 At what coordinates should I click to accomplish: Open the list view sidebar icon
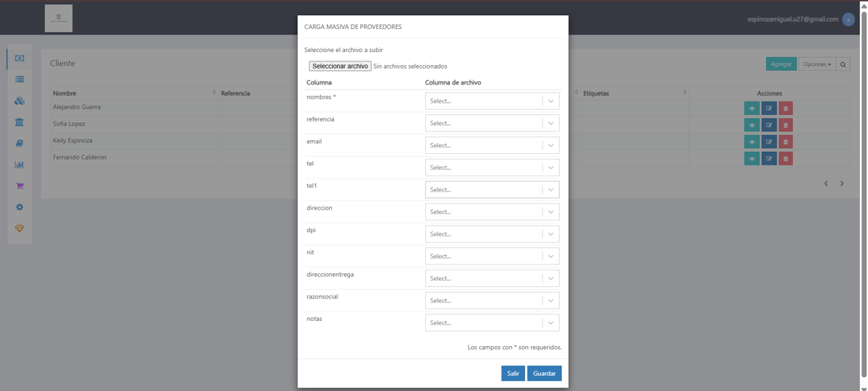click(20, 80)
